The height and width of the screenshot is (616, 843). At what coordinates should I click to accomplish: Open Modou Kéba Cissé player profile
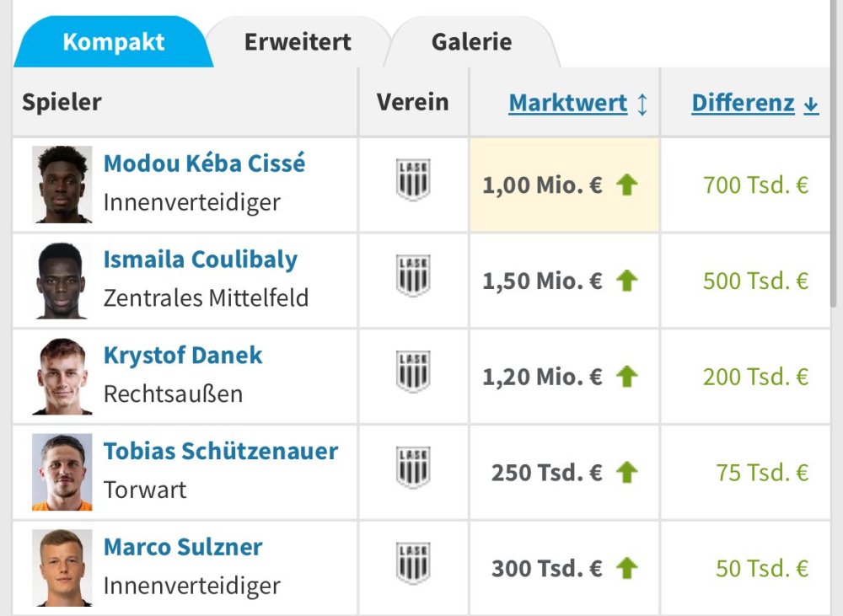coord(204,163)
